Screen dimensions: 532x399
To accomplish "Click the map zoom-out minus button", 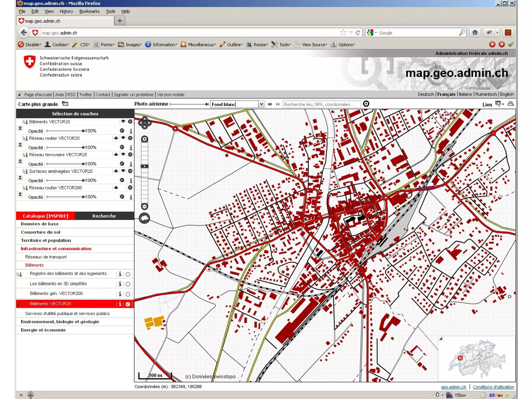I will tap(144, 207).
